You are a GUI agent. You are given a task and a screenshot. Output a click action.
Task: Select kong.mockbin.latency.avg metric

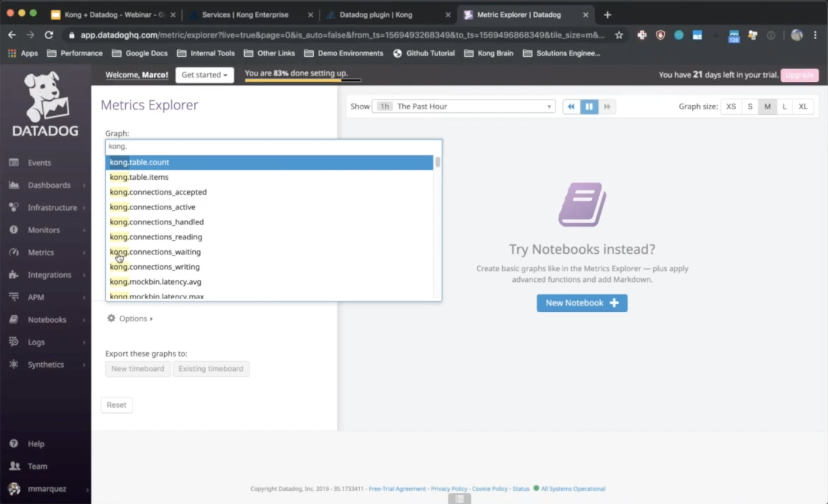click(x=269, y=282)
